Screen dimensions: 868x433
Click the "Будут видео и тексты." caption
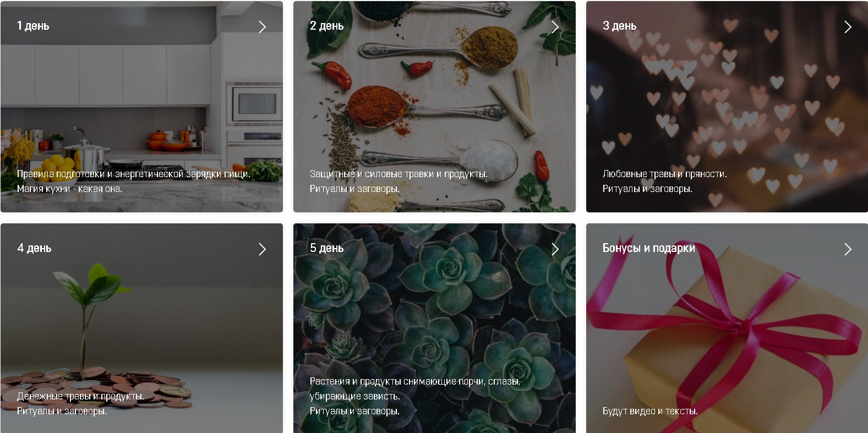point(649,411)
